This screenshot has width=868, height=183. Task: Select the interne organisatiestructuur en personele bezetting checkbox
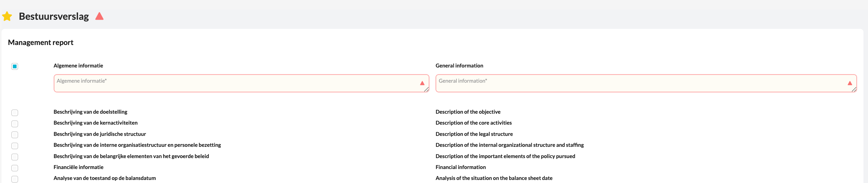[15, 146]
